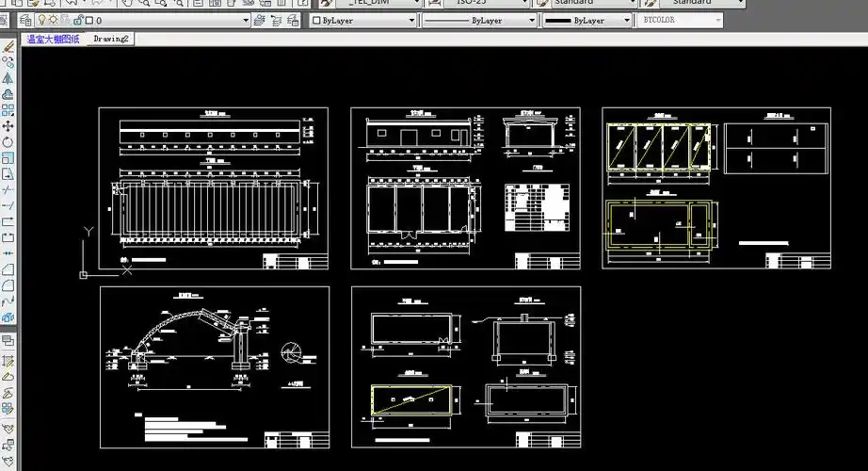Viewport: 868px width, 471px height.
Task: Activate the Mirror tool
Action: coord(8,77)
